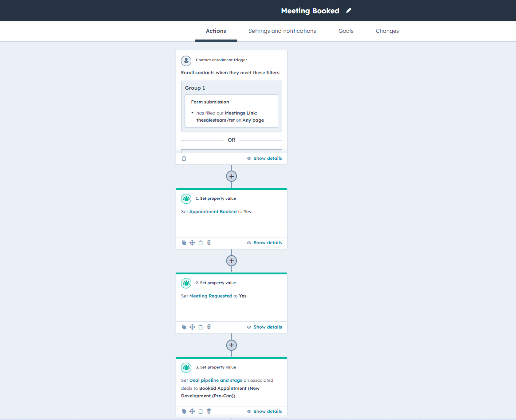Delete action 1 using trash icon
The height and width of the screenshot is (420, 516).
click(x=209, y=243)
